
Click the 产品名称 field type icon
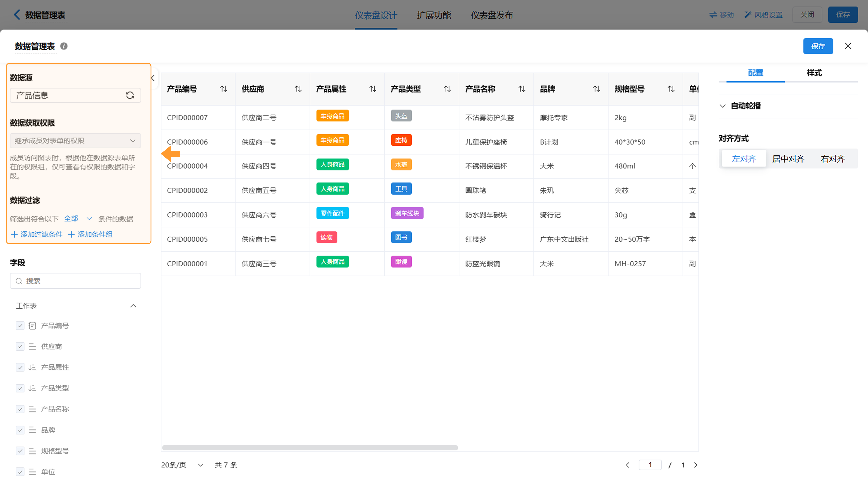(32, 409)
